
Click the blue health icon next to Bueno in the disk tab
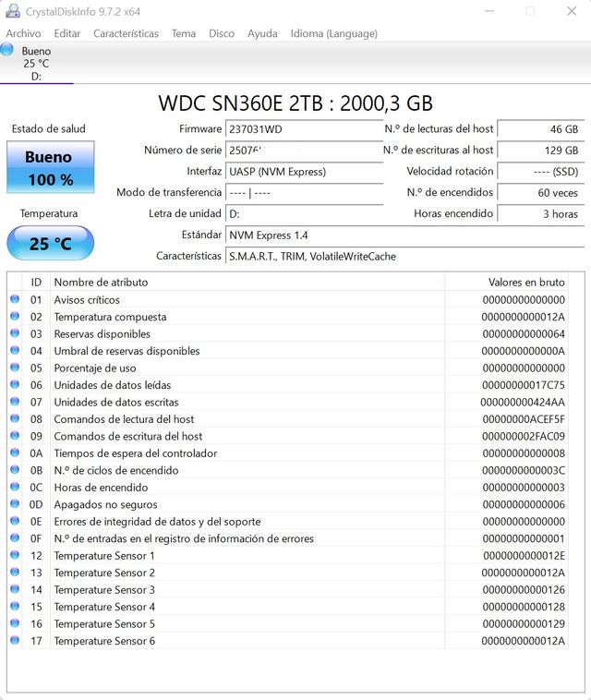[x=6, y=49]
